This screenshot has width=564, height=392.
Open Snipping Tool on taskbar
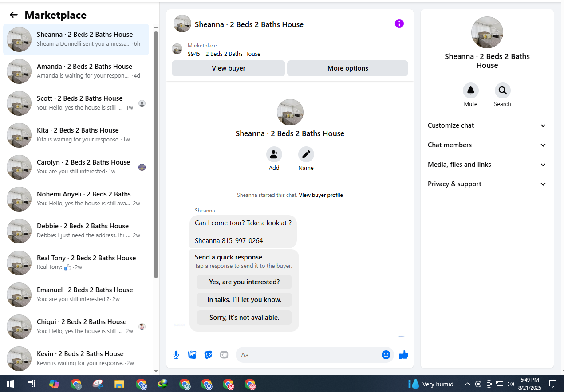(97, 384)
